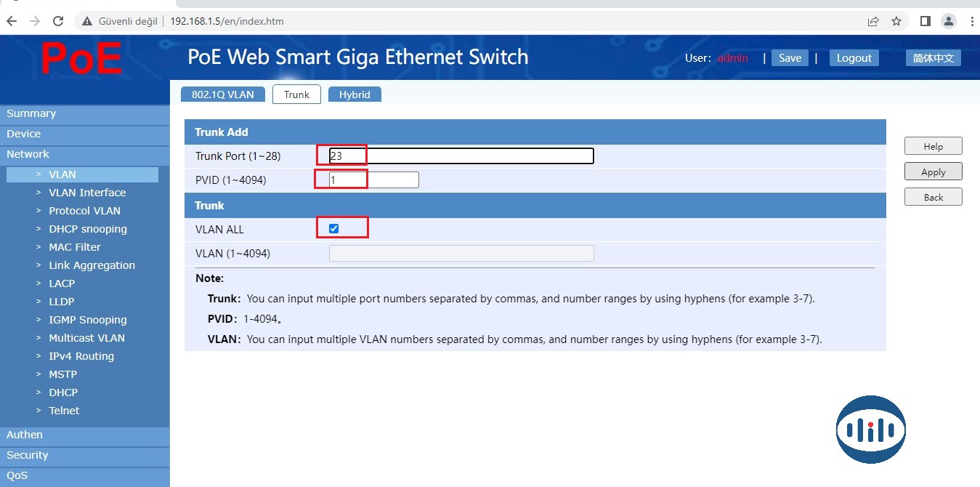The width and height of the screenshot is (980, 487).
Task: Open the browser profile avatar
Action: (948, 21)
